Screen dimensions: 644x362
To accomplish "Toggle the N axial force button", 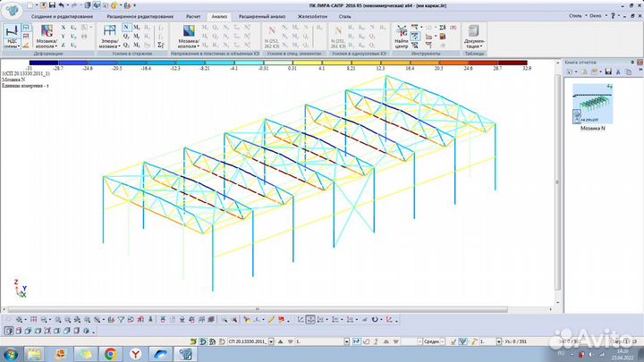I will pyautogui.click(x=125, y=28).
